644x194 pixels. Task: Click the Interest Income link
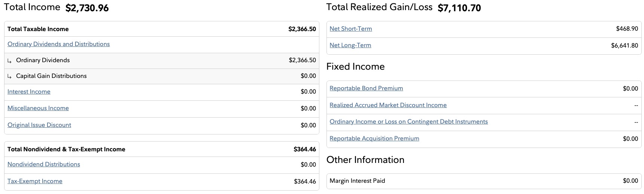click(x=29, y=92)
